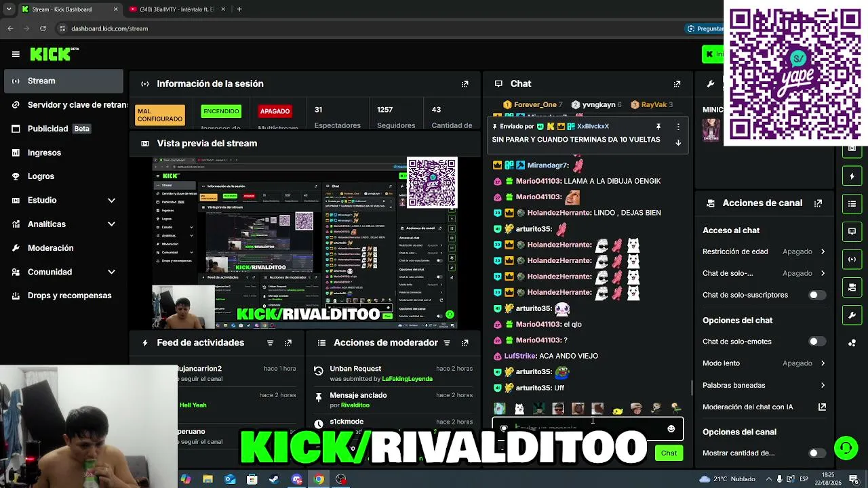Image resolution: width=868 pixels, height=488 pixels.
Task: Reload the page in the browser
Action: click(x=43, y=28)
